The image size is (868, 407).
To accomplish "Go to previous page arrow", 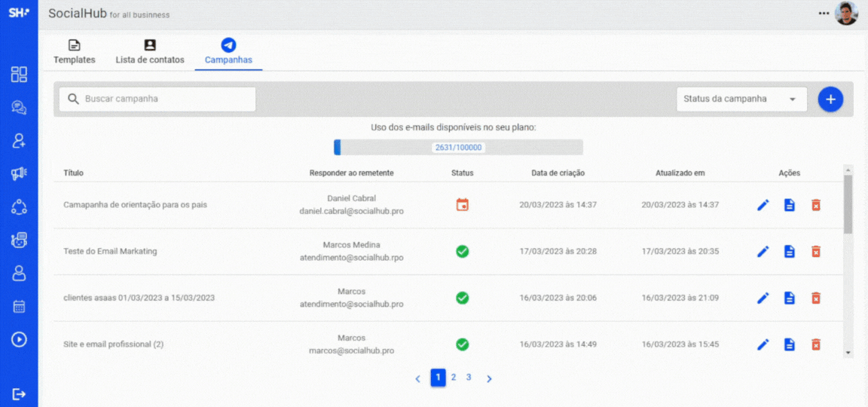I will (418, 379).
